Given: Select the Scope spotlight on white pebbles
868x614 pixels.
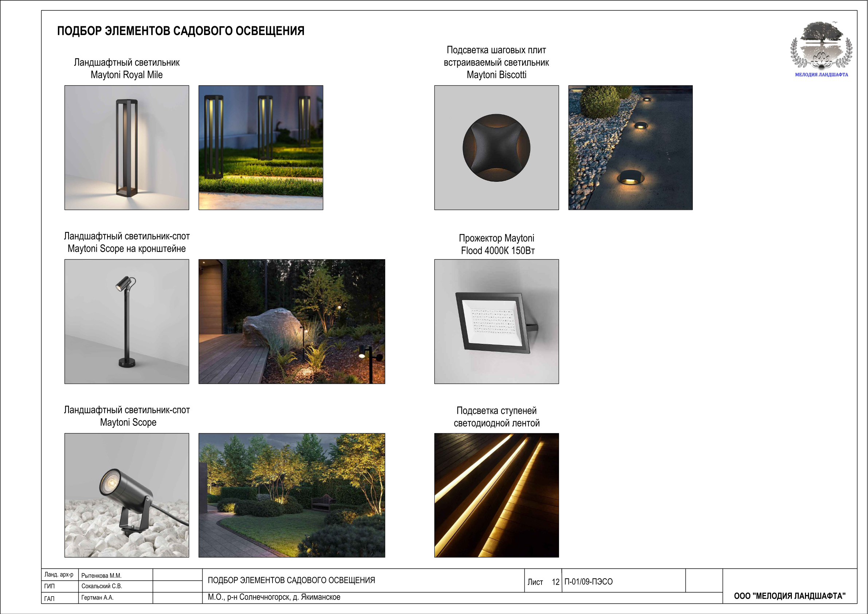Looking at the screenshot, I should pyautogui.click(x=127, y=495).
